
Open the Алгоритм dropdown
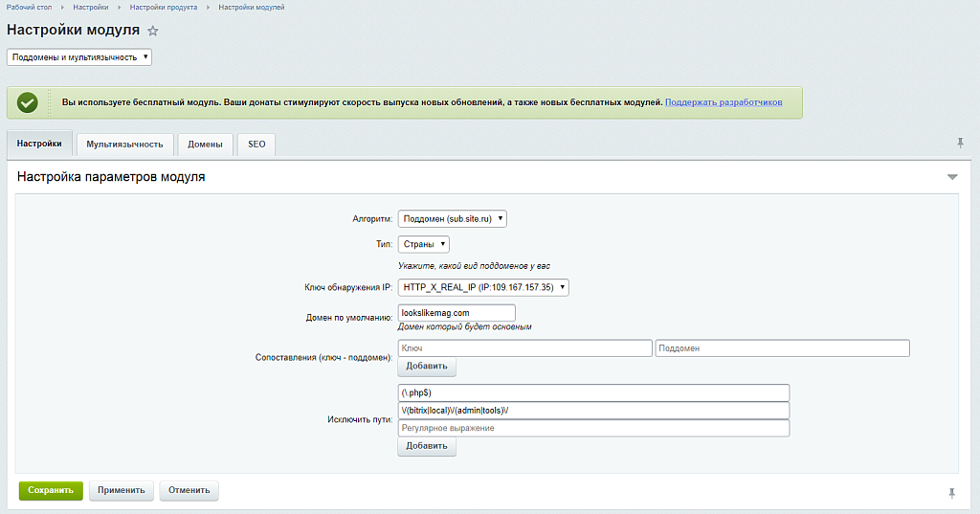(452, 218)
